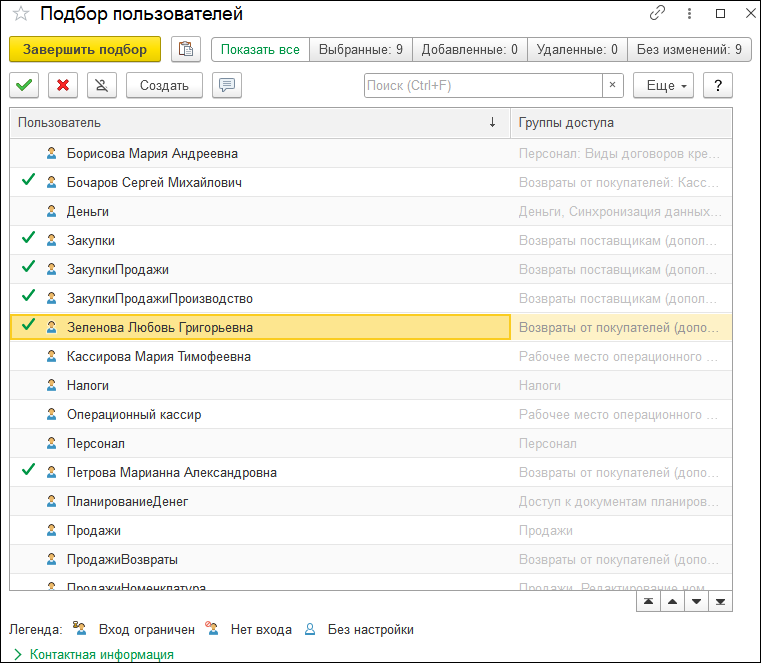This screenshot has height=663, width=761.
Task: Click the Поиск (Ctrl+F) search field
Action: point(483,85)
